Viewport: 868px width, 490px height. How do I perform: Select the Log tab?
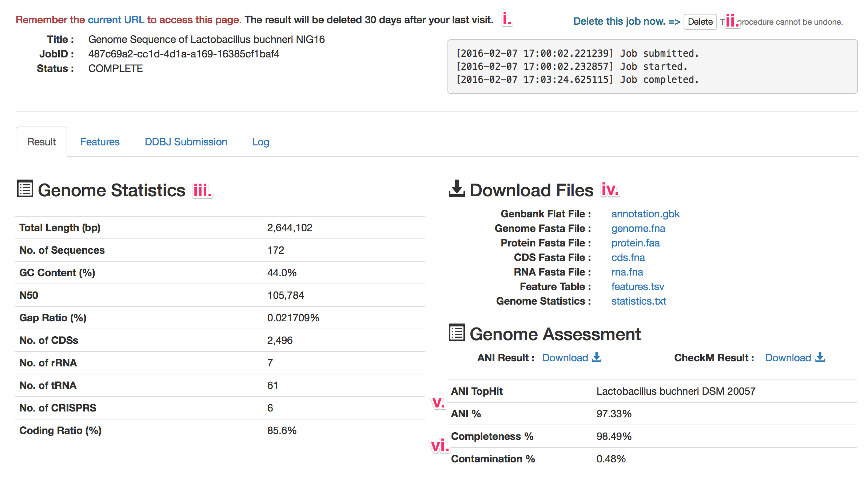pyautogui.click(x=260, y=142)
